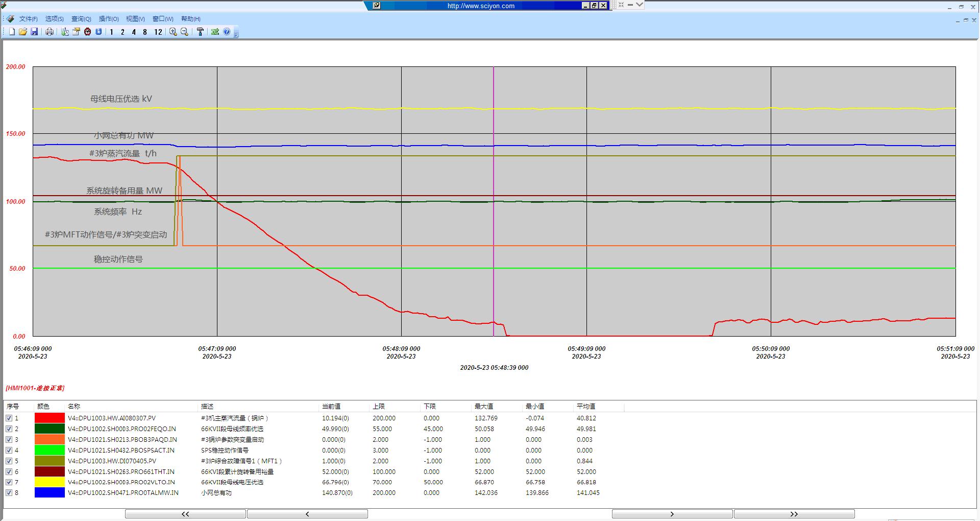Click yellow color swatch of series 7

pos(50,482)
